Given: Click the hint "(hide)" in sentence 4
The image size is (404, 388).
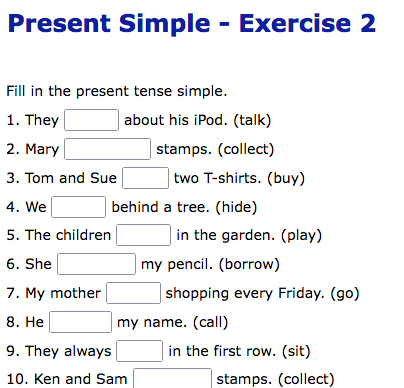Looking at the screenshot, I should pyautogui.click(x=236, y=207).
